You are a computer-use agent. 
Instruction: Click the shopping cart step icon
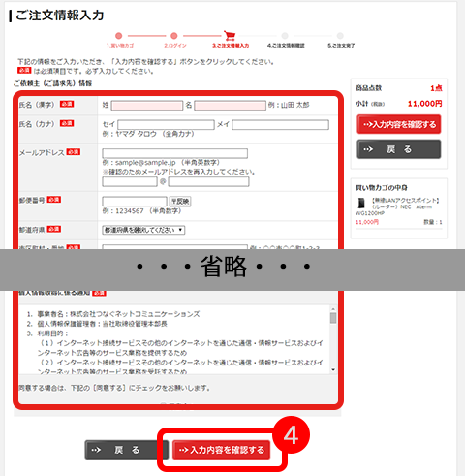click(230, 36)
